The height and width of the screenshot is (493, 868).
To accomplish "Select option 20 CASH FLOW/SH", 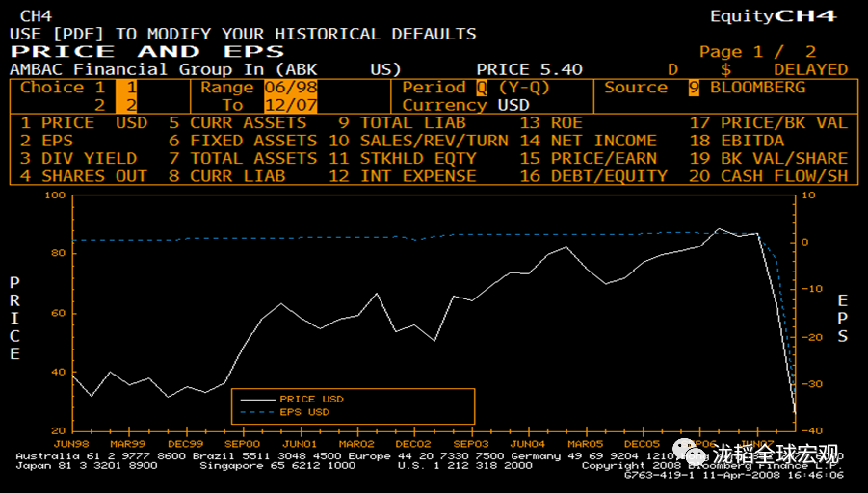I will tap(769, 176).
